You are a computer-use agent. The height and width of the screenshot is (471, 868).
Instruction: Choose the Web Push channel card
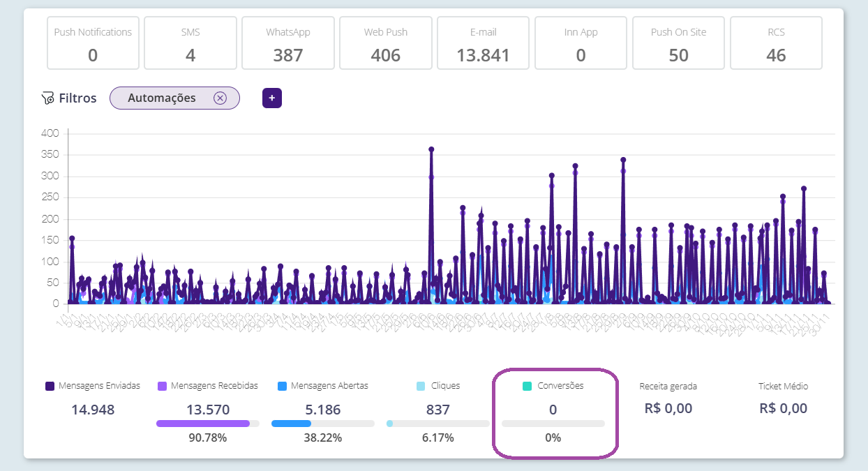pos(386,43)
